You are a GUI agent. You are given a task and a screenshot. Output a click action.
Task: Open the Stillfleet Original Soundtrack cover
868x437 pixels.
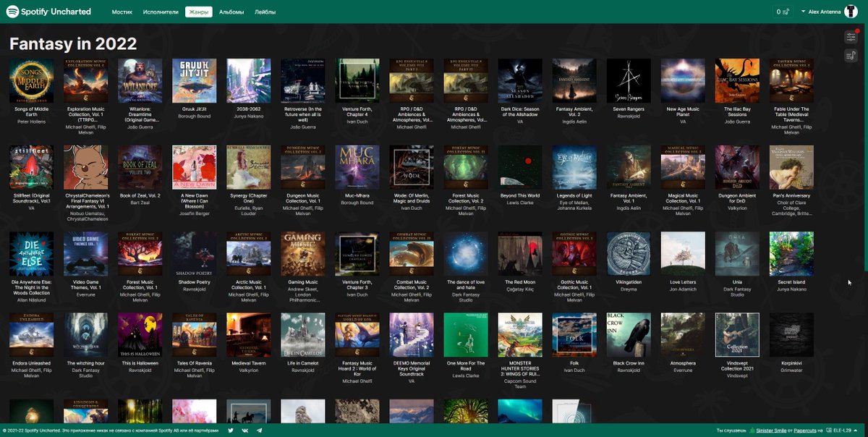(x=32, y=167)
